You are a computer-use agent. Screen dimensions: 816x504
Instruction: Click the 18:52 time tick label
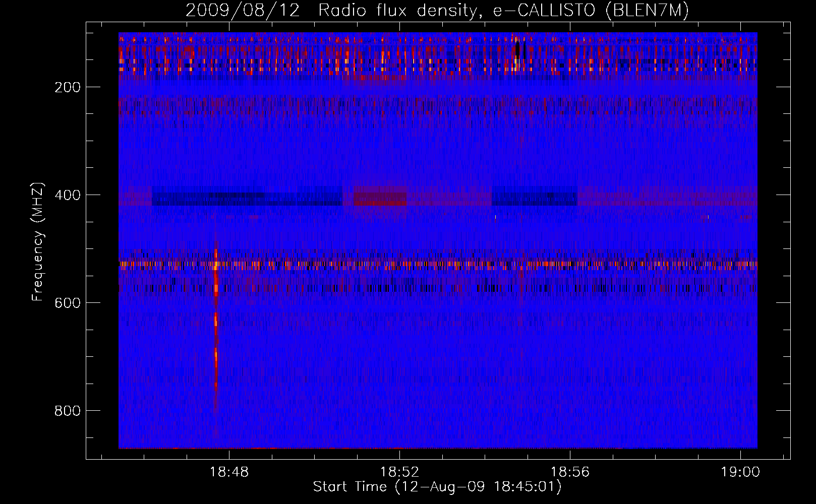coord(400,472)
